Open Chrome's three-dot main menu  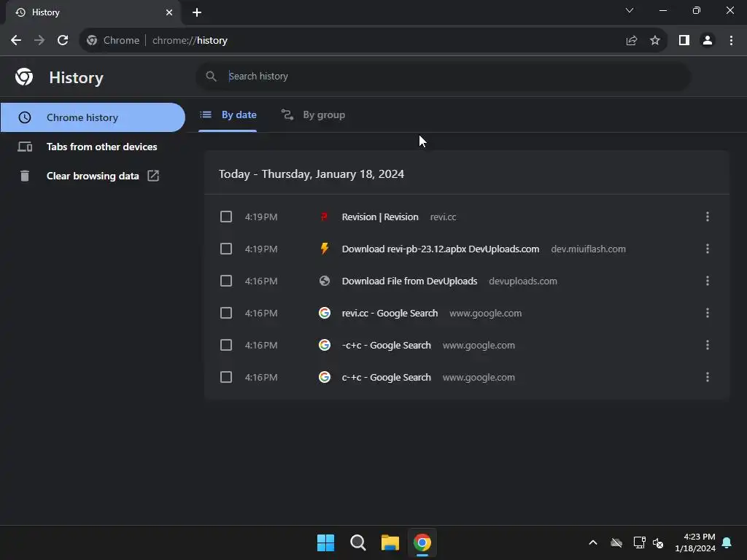(731, 41)
